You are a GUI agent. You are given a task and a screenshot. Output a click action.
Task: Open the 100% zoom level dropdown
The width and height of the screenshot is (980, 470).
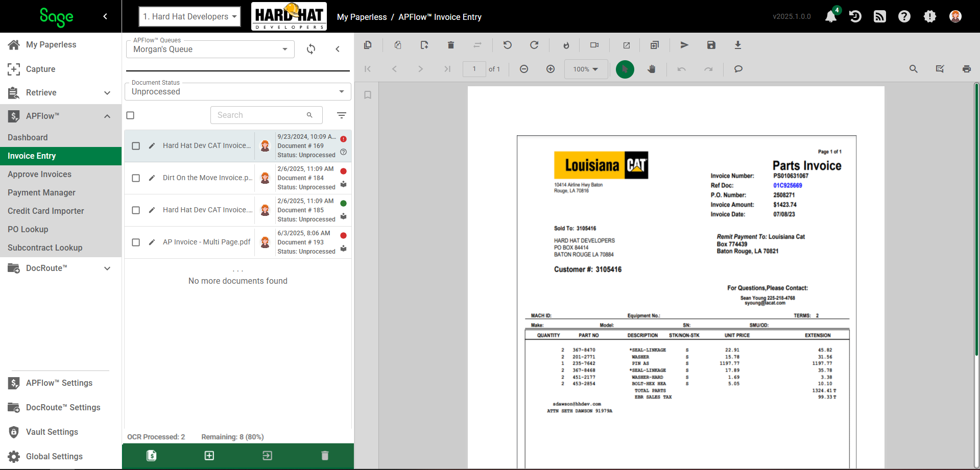tap(586, 69)
